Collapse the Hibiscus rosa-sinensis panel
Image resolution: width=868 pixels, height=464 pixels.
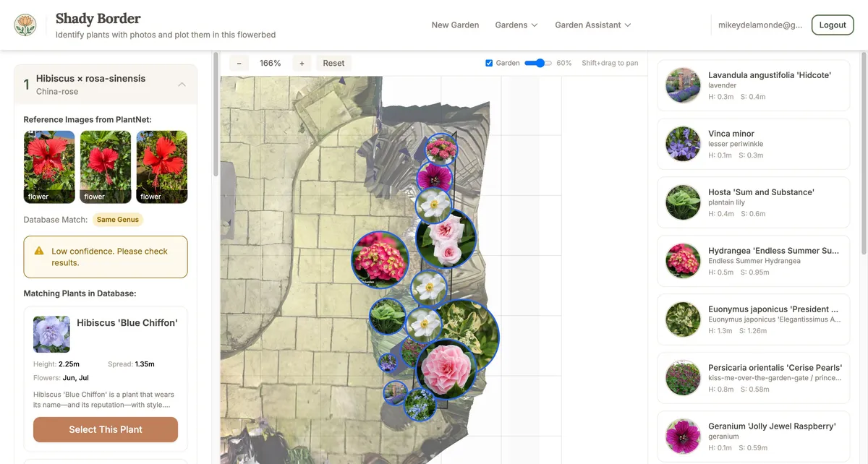[182, 83]
